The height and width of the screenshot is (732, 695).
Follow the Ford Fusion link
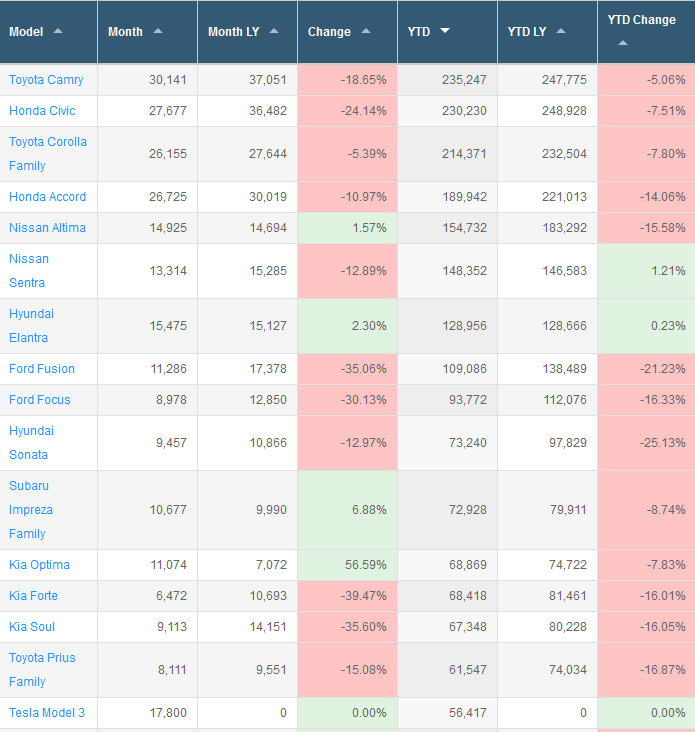coord(42,369)
